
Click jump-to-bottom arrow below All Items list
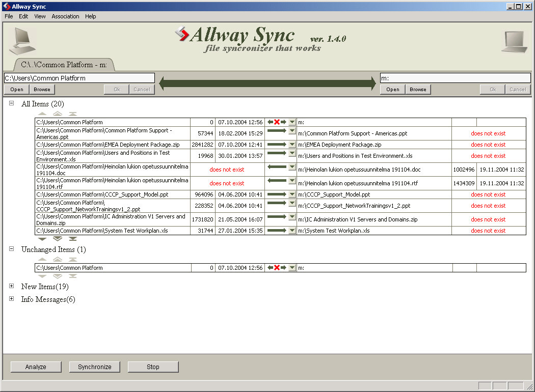73,239
